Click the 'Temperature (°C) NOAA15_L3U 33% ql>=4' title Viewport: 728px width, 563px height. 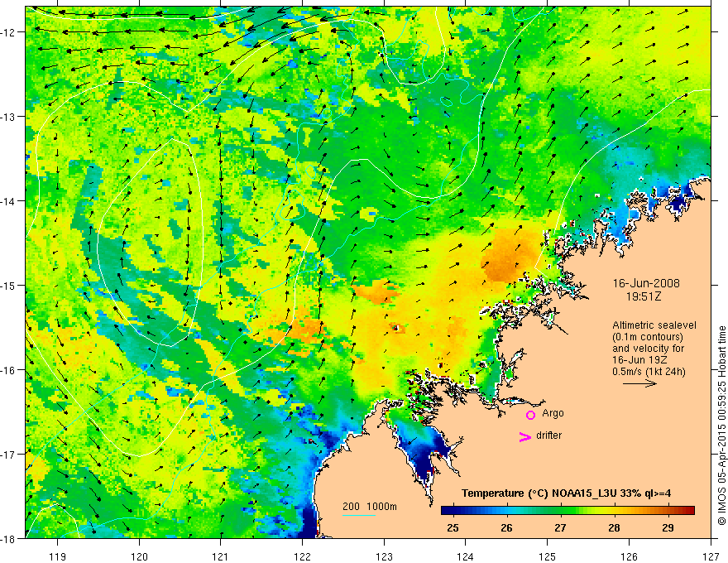tap(566, 493)
